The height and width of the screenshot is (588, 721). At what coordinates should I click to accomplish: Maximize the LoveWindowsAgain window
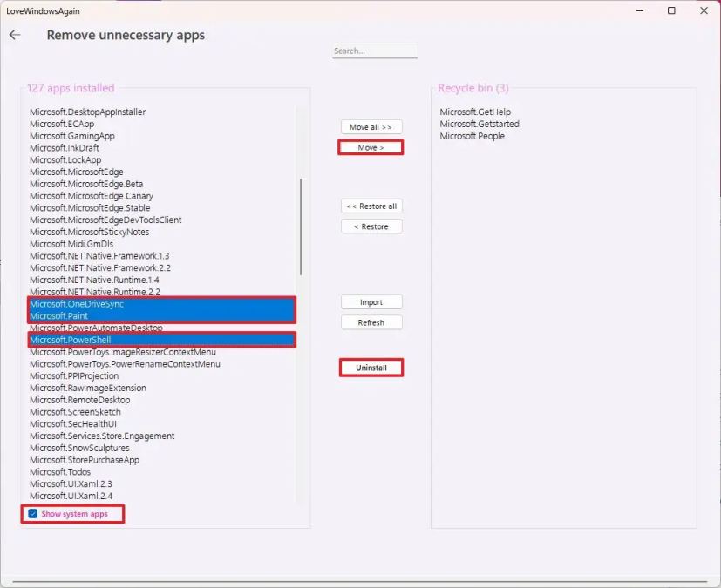click(671, 10)
